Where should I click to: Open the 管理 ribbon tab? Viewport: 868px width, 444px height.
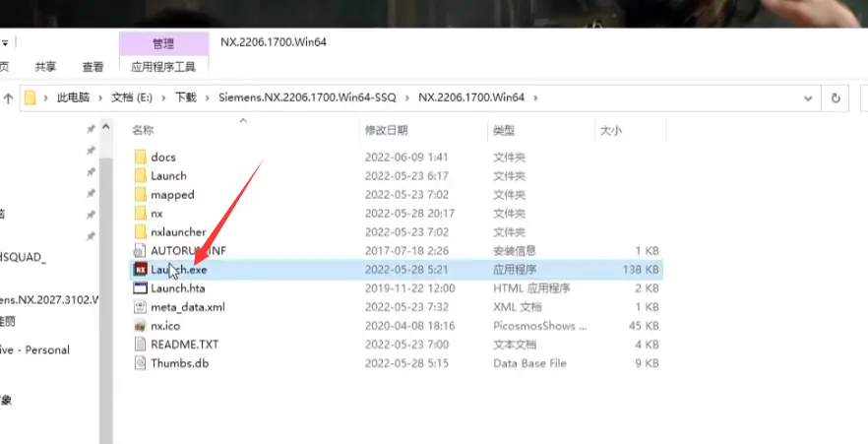click(x=163, y=43)
